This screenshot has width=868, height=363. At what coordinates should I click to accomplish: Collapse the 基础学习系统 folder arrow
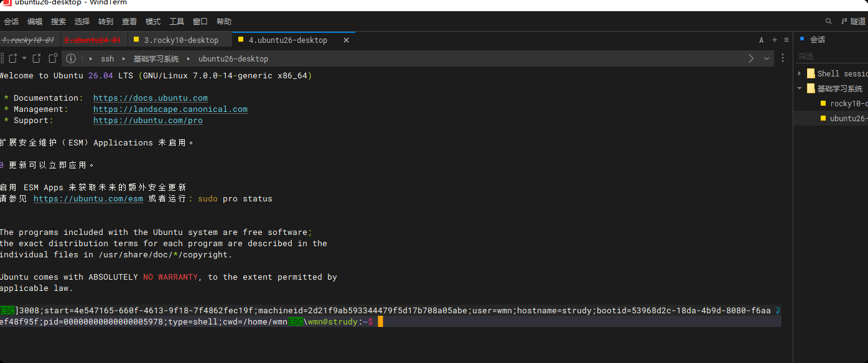click(800, 88)
